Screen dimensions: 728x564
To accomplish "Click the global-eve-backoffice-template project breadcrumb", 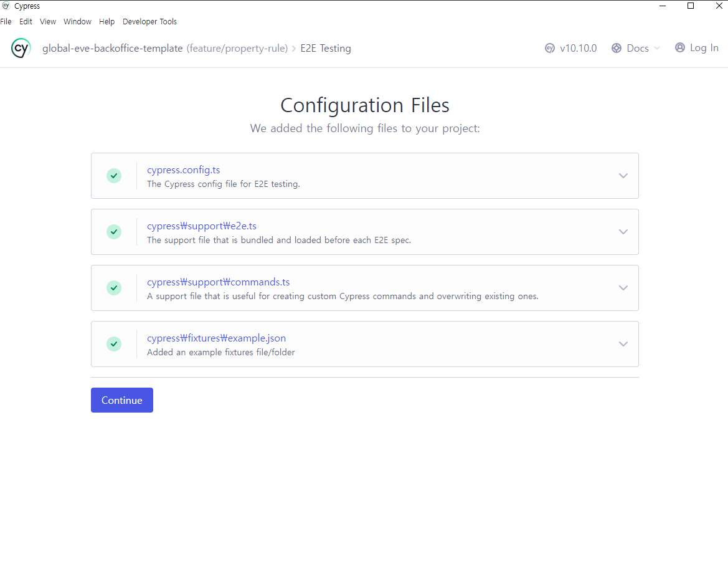I will point(112,49).
